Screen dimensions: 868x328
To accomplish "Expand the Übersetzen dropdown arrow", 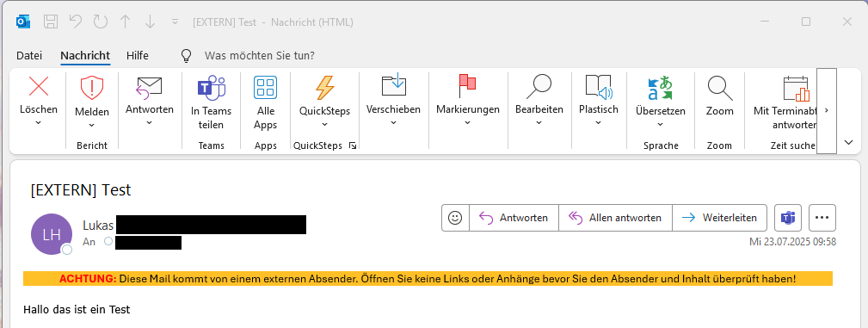I will [661, 124].
